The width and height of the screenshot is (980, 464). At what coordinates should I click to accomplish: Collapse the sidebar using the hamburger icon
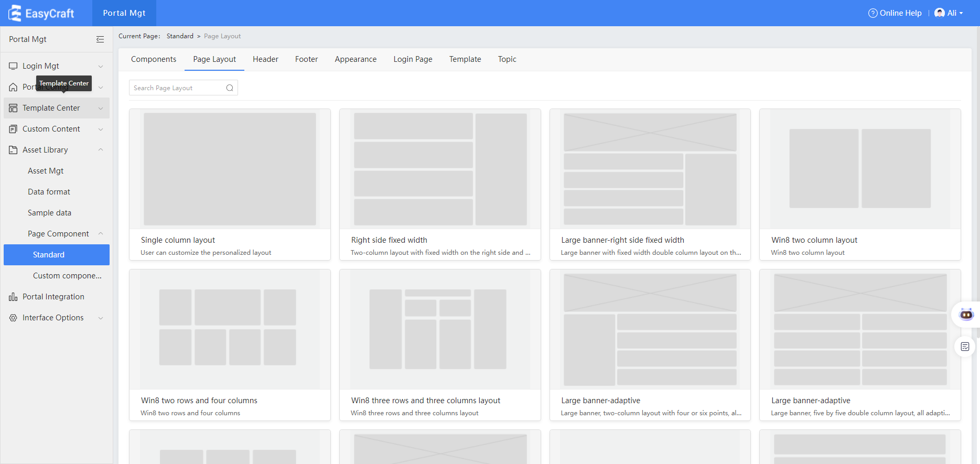pyautogui.click(x=100, y=39)
